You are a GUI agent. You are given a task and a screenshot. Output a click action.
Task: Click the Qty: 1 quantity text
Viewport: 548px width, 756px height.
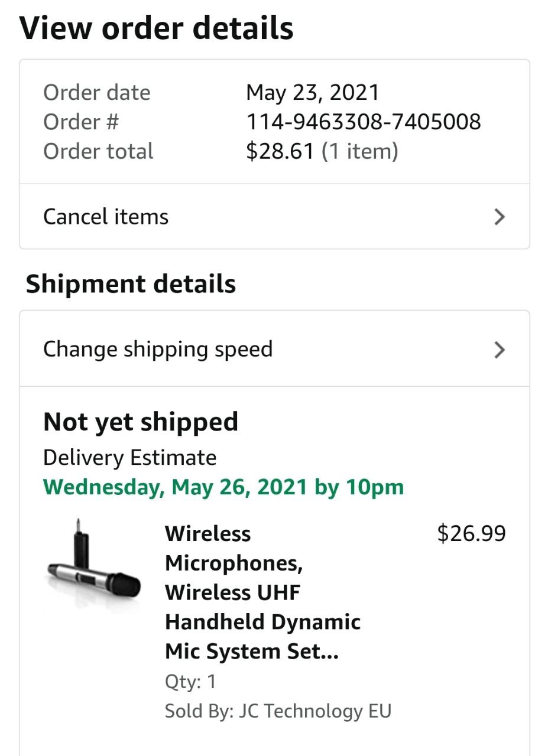[x=190, y=682]
